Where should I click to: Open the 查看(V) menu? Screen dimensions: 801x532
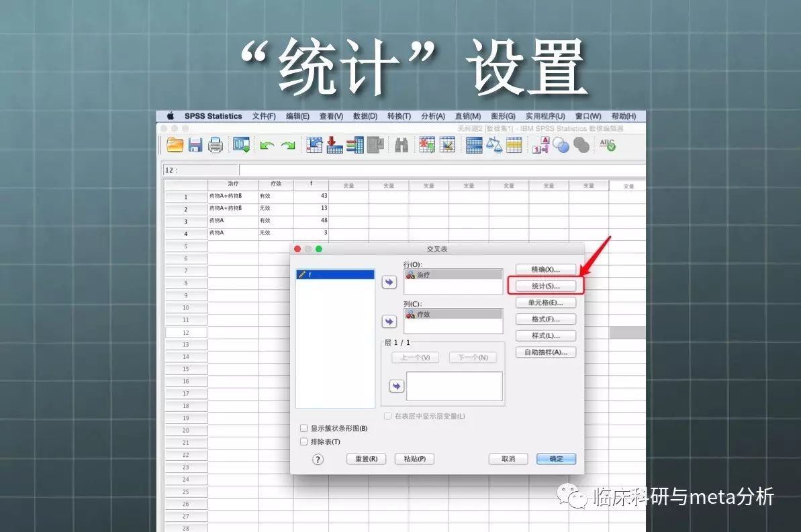[331, 116]
